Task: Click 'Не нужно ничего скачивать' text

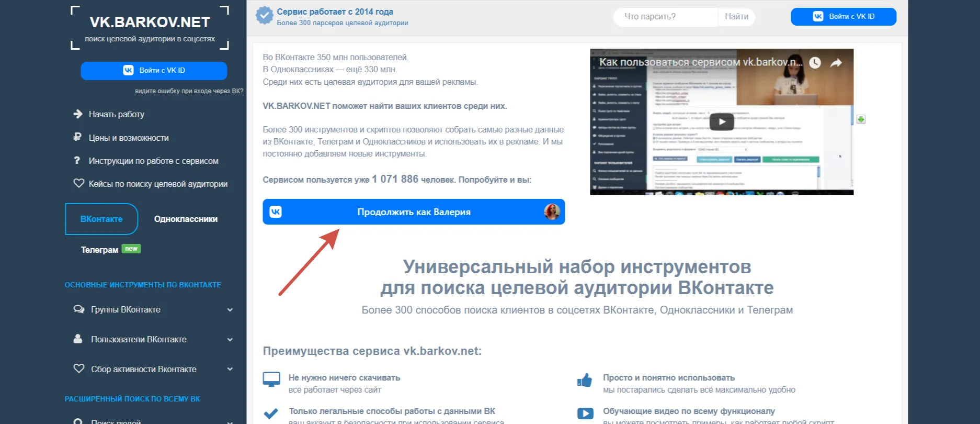Action: (x=344, y=377)
